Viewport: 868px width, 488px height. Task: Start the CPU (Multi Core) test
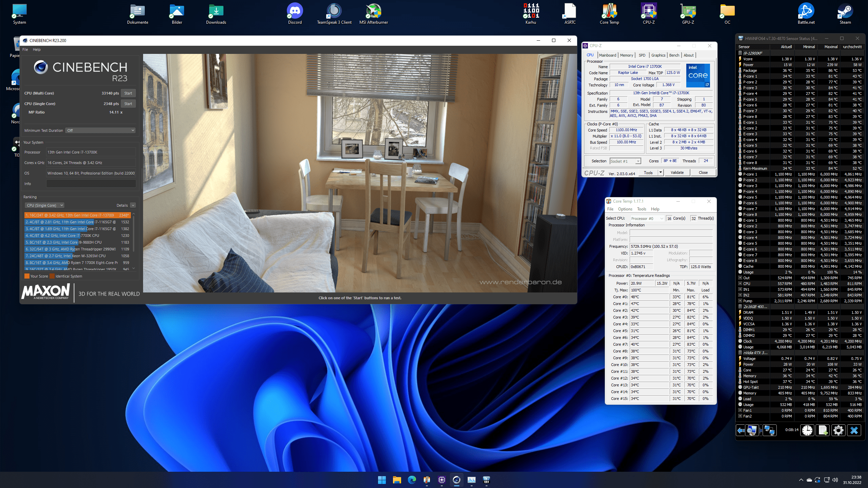(128, 93)
